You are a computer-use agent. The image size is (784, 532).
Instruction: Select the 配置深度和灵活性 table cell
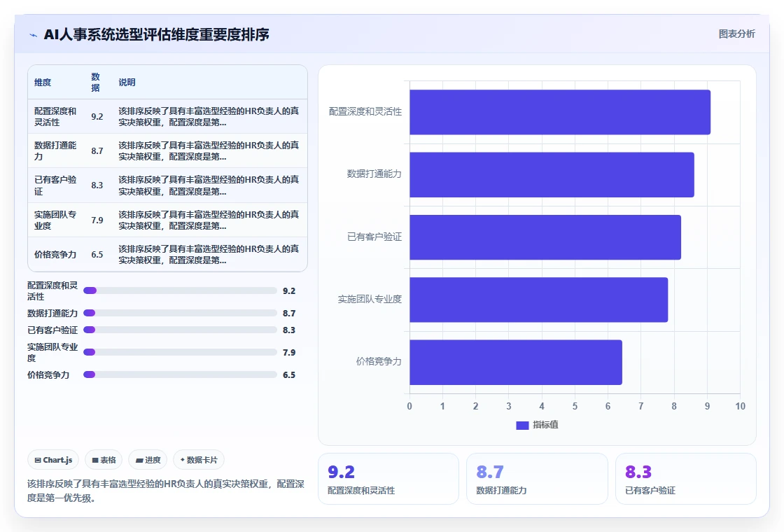[57, 116]
